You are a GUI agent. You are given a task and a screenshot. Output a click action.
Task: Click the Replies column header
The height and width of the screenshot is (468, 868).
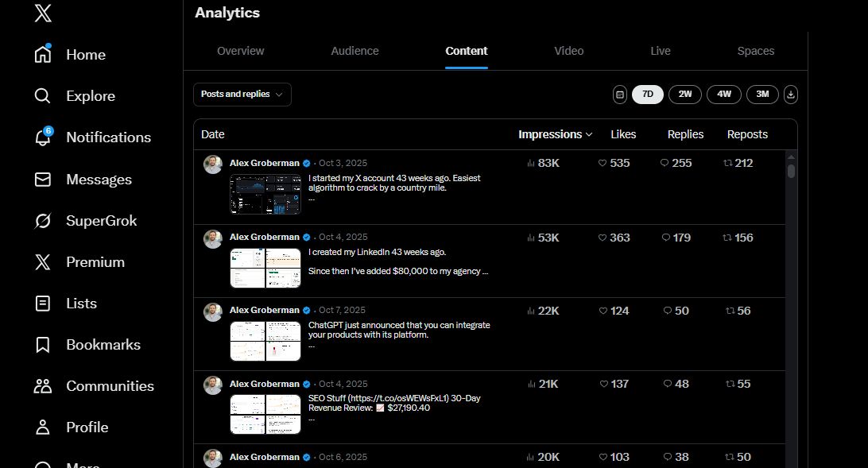(x=685, y=134)
